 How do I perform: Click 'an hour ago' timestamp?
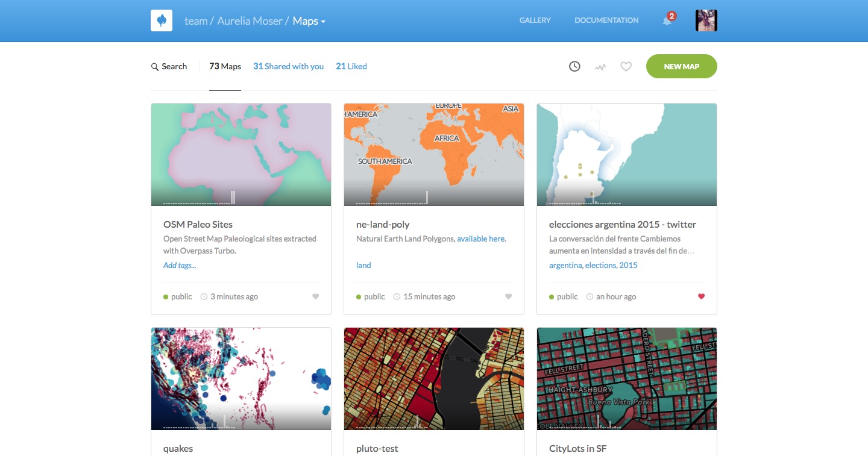pyautogui.click(x=616, y=296)
